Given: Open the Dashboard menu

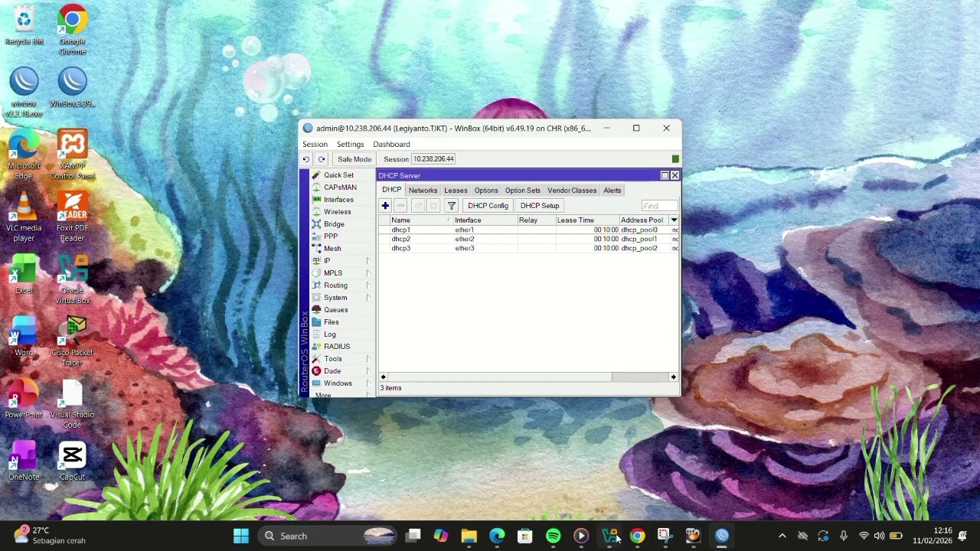Looking at the screenshot, I should click(391, 145).
